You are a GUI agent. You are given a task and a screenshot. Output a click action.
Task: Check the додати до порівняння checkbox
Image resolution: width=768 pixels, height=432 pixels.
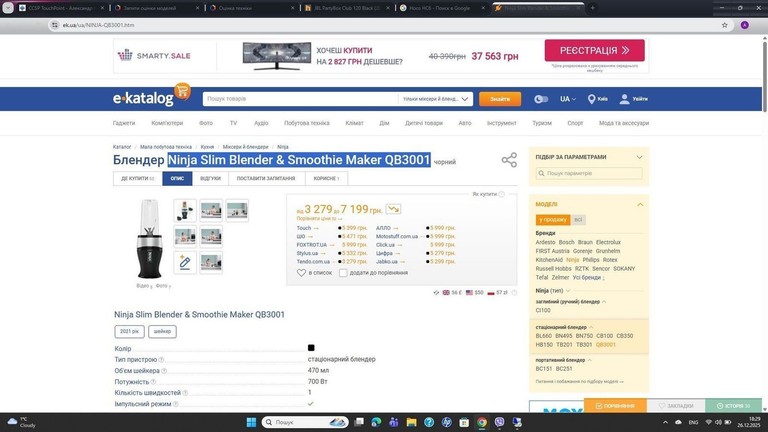[343, 273]
